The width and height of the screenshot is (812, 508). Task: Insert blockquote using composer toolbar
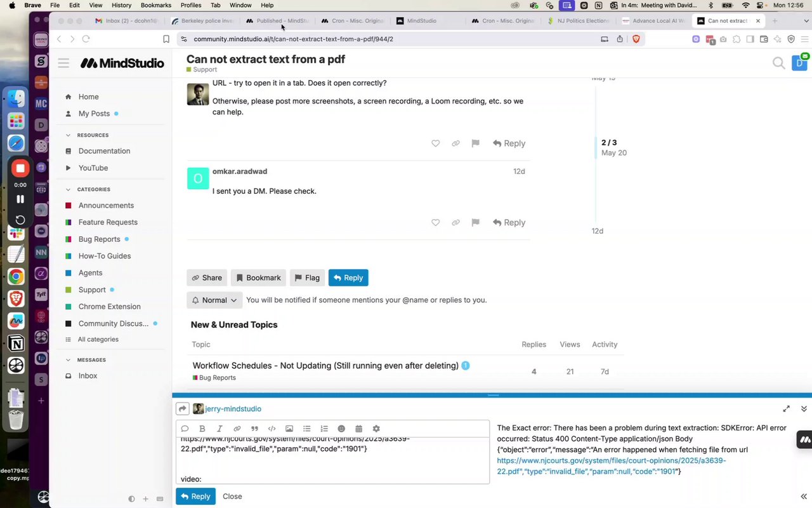pos(254,429)
